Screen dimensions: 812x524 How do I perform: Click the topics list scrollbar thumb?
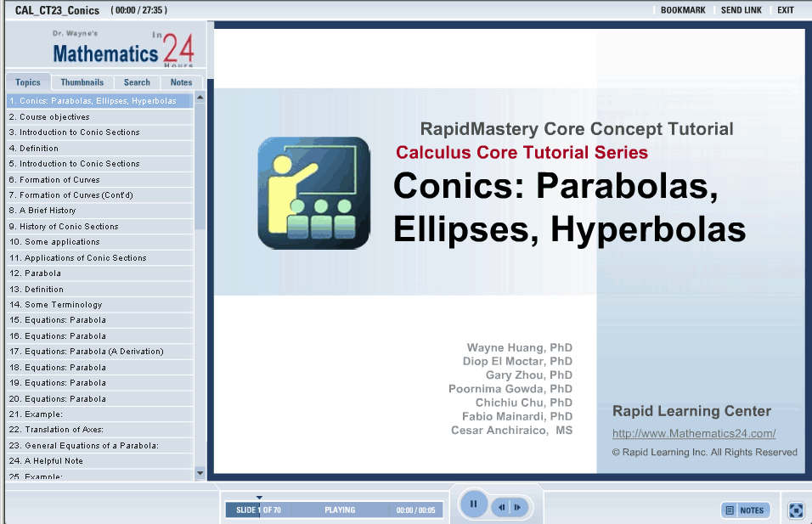pos(200,166)
